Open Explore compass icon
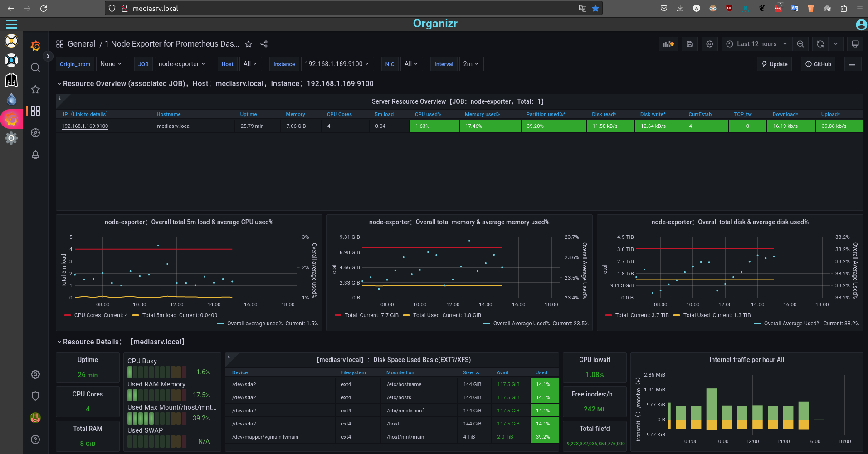The height and width of the screenshot is (454, 868). pos(35,133)
